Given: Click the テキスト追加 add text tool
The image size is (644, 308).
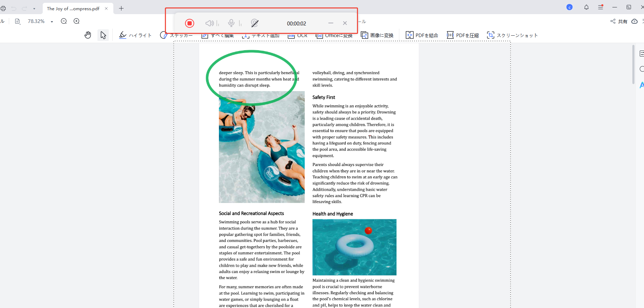Looking at the screenshot, I should point(261,35).
